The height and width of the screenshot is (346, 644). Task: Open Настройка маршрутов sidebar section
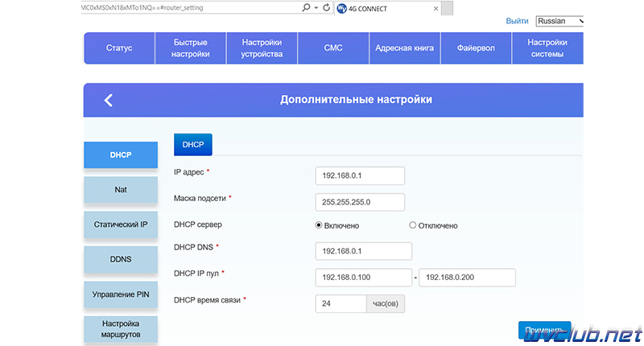(121, 329)
